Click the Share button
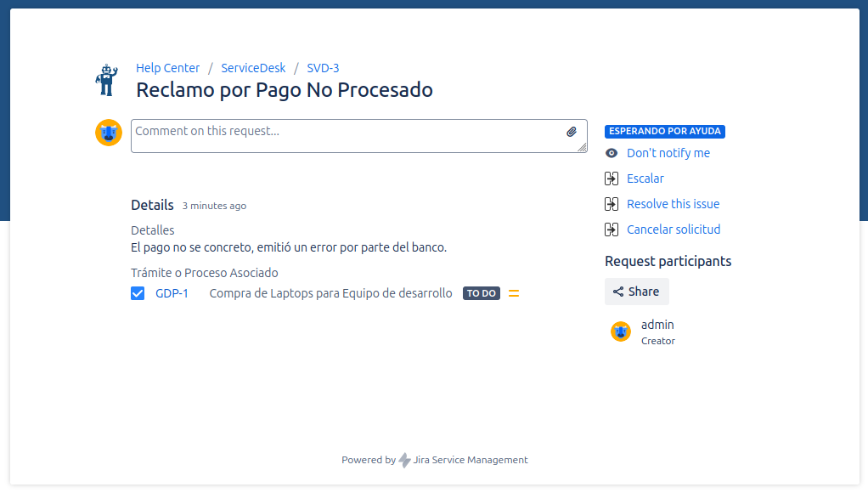Screen dimensions: 868x493 [x=636, y=291]
